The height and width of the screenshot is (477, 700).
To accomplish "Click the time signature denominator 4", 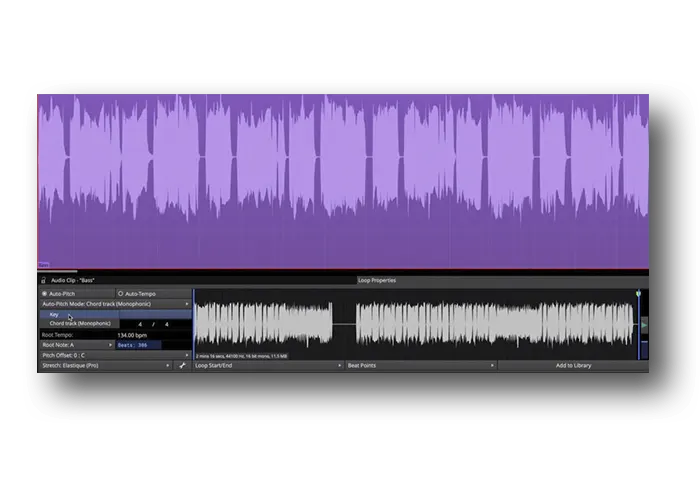I will click(x=167, y=324).
